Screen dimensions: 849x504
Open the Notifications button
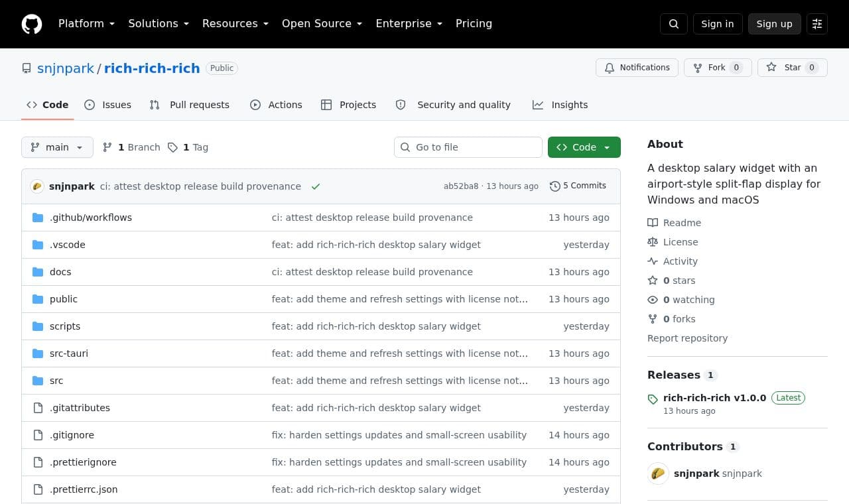(637, 68)
